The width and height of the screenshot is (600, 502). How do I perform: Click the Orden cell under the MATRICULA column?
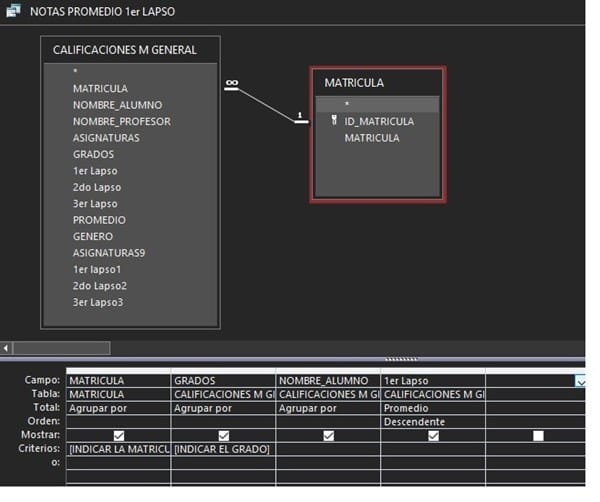tap(118, 422)
